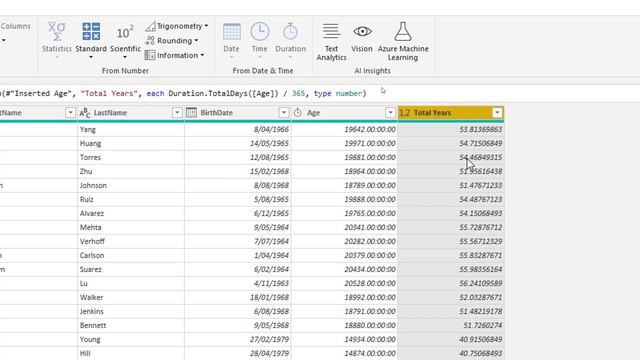
Task: Click the Date calendar icon
Action: point(231,31)
